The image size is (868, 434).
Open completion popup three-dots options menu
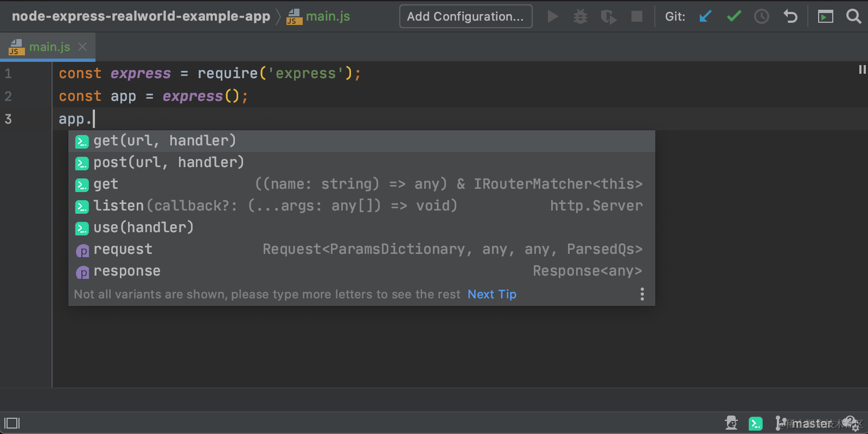[642, 294]
